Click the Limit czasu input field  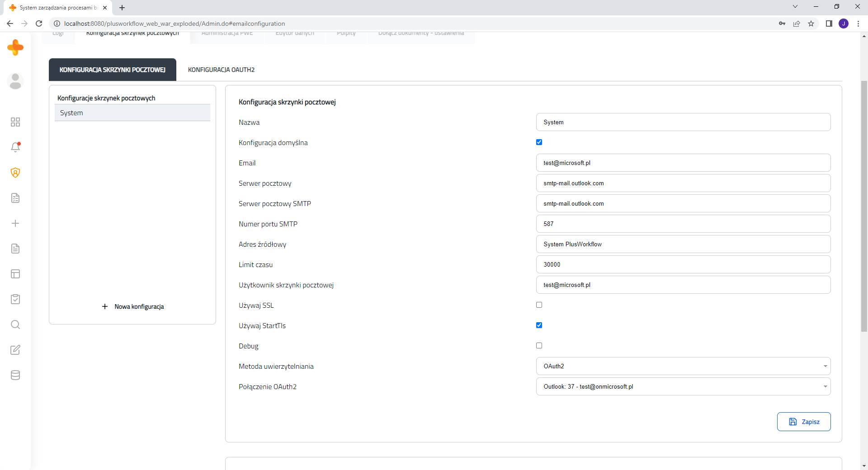(683, 264)
